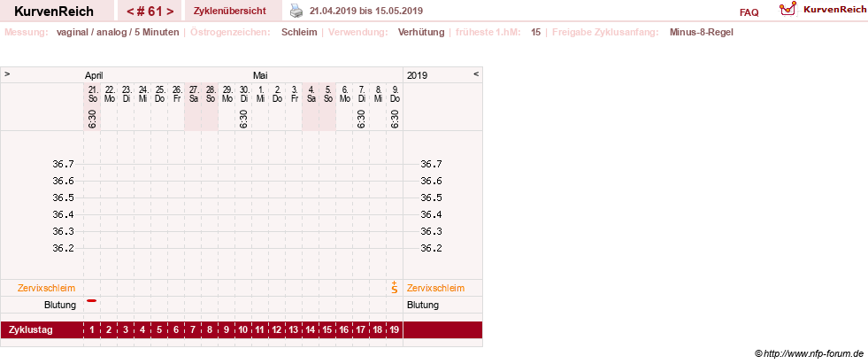
Task: Click the 'Mai' month header
Action: [x=260, y=75]
